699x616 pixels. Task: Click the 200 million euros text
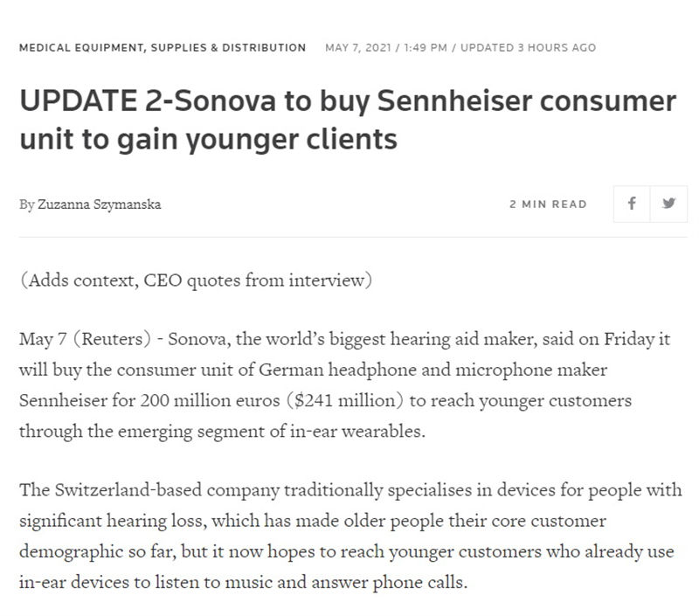point(210,400)
